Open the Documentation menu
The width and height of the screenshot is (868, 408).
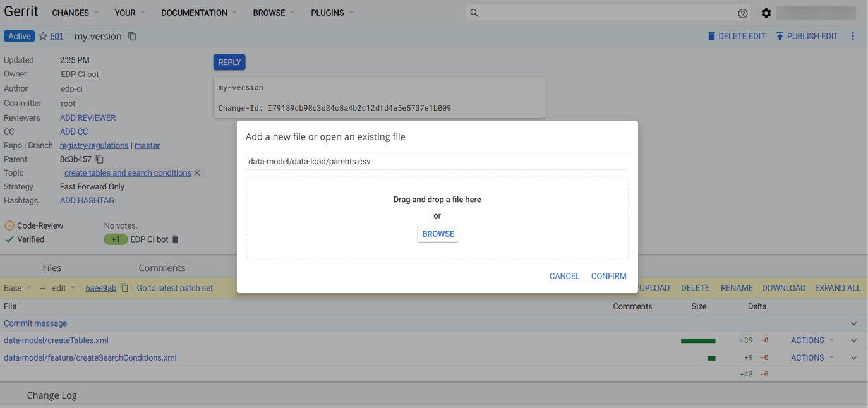pyautogui.click(x=199, y=13)
